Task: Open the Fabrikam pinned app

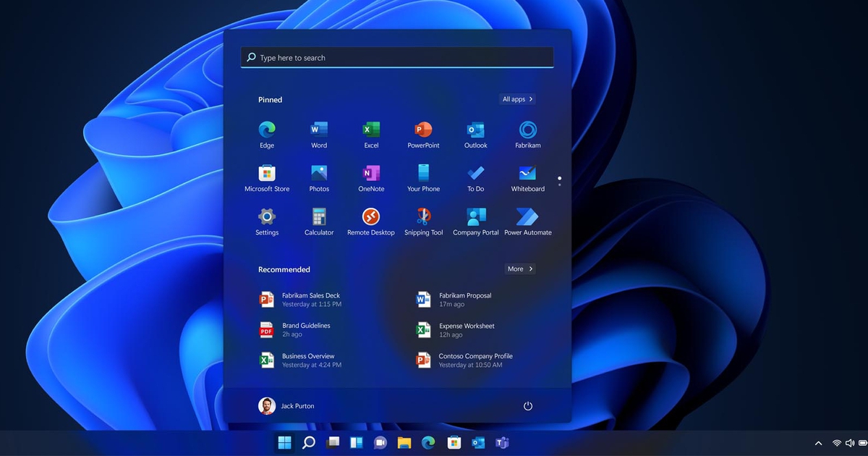Action: click(x=527, y=135)
